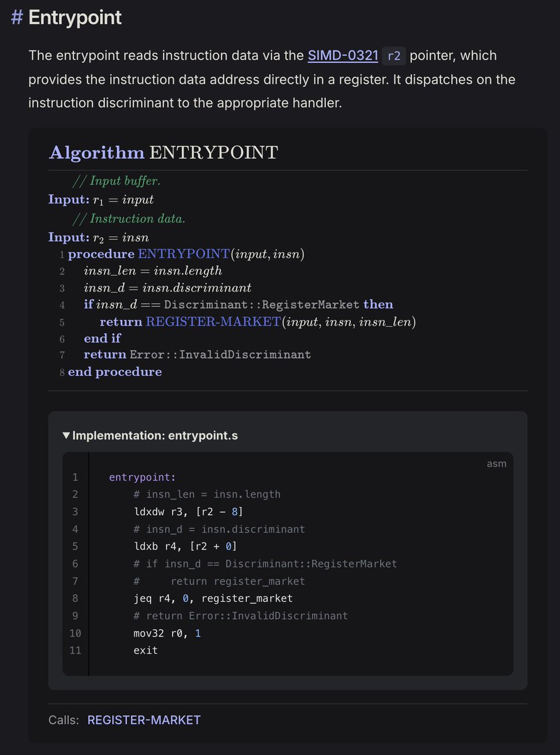Click the "ldxb r4, [r2 + 0]" line

185,547
